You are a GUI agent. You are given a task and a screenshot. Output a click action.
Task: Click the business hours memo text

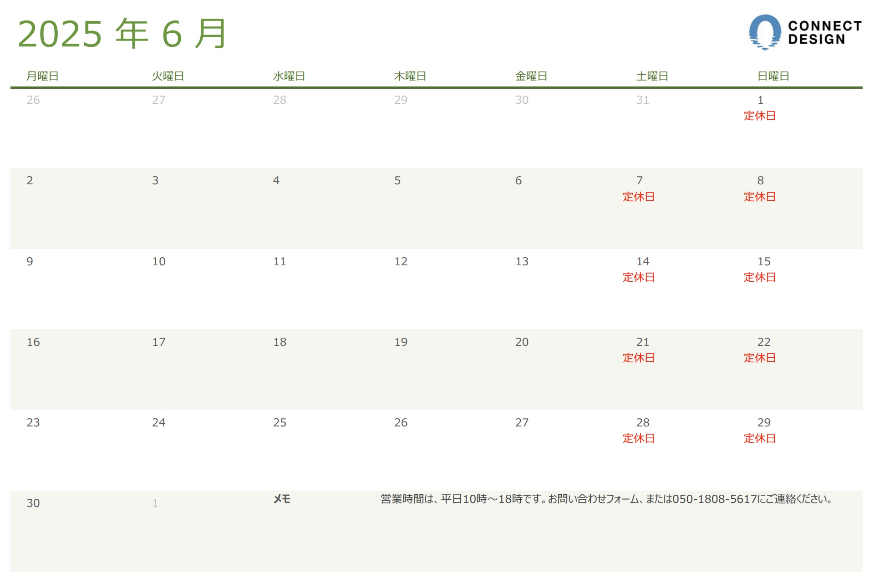[607, 499]
